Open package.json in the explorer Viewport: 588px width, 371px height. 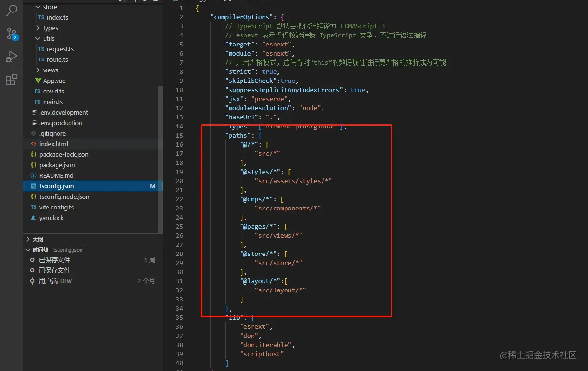tap(57, 165)
